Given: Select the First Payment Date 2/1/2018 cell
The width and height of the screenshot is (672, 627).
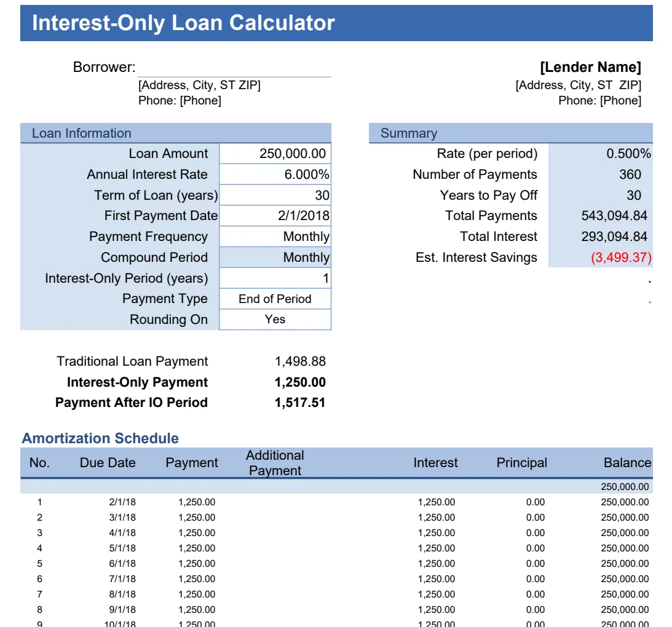Looking at the screenshot, I should click(275, 216).
